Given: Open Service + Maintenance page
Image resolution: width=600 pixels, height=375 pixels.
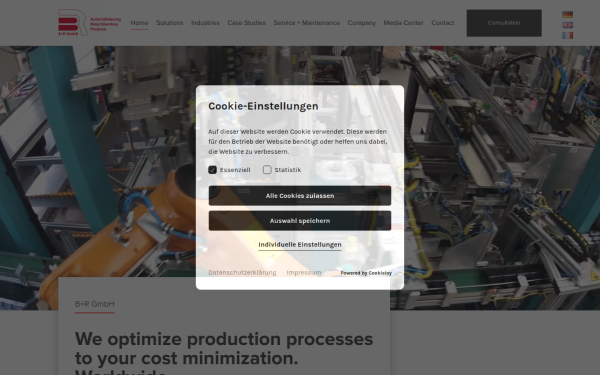Looking at the screenshot, I should click(x=307, y=23).
